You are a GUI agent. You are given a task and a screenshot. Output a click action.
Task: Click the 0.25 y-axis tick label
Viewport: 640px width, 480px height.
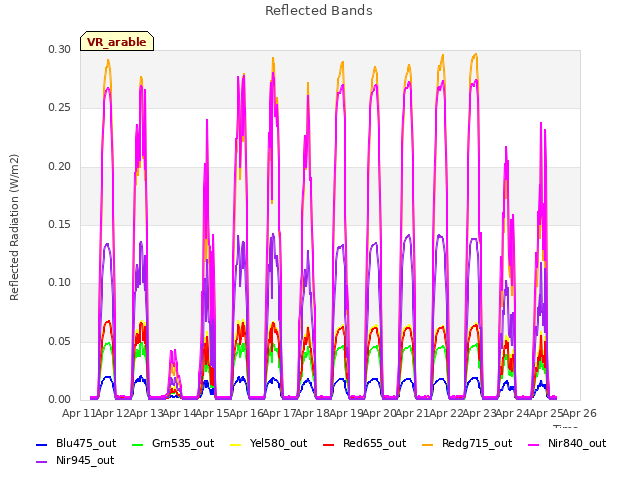point(60,108)
